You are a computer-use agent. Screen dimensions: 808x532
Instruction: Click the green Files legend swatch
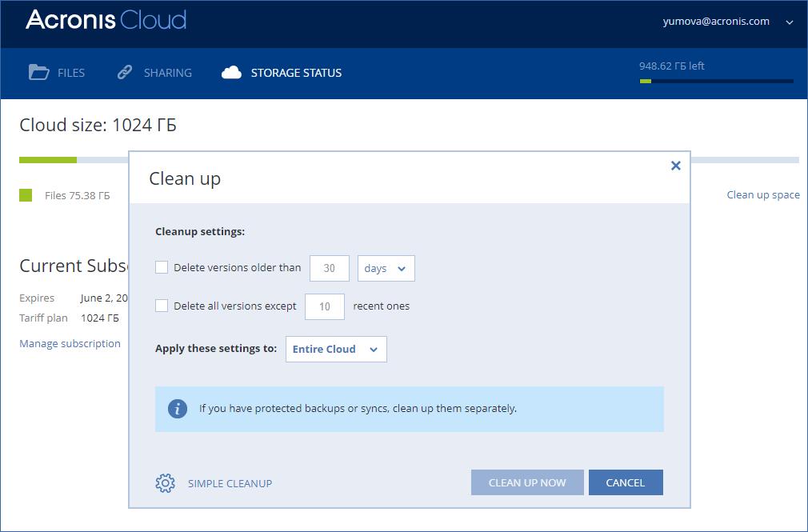coord(26,195)
